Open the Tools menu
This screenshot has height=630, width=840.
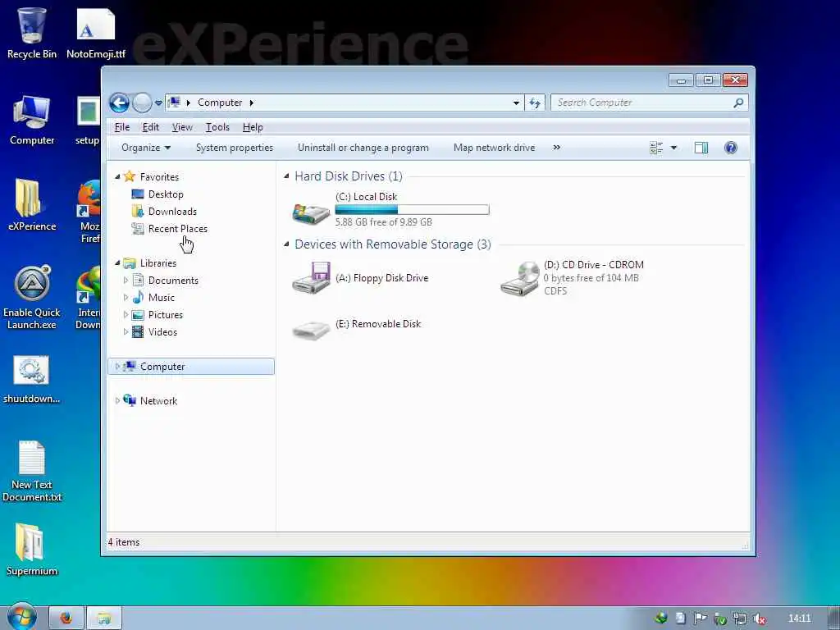point(217,127)
